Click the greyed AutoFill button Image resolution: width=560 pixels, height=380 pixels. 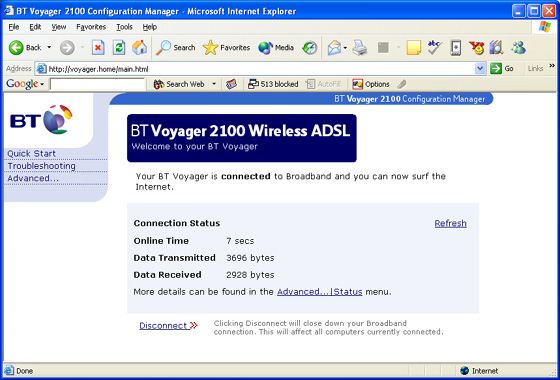pos(323,84)
